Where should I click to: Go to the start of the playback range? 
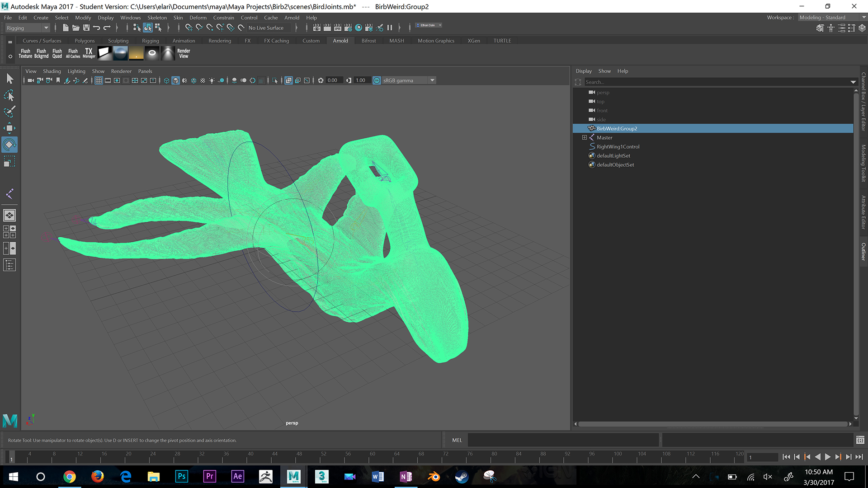click(x=786, y=457)
